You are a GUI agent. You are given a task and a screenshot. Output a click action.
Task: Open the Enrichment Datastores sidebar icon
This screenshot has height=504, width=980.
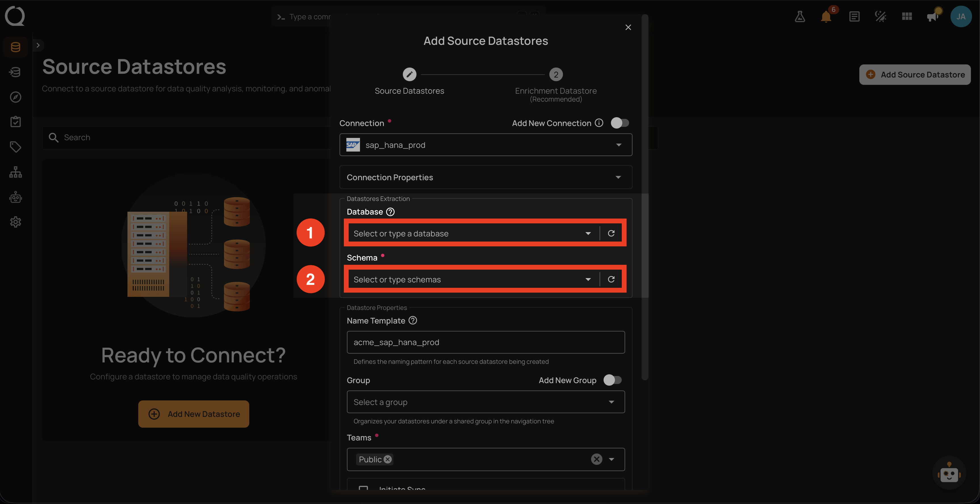click(15, 72)
